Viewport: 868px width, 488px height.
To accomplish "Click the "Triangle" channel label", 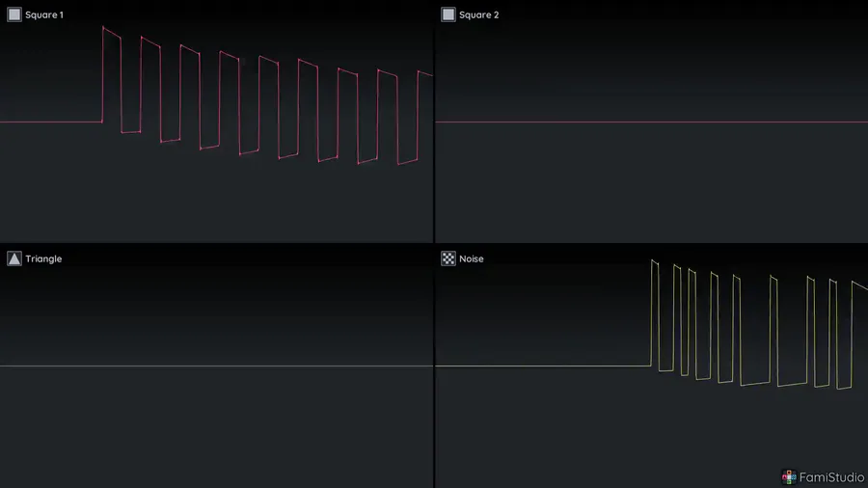I will 43,258.
